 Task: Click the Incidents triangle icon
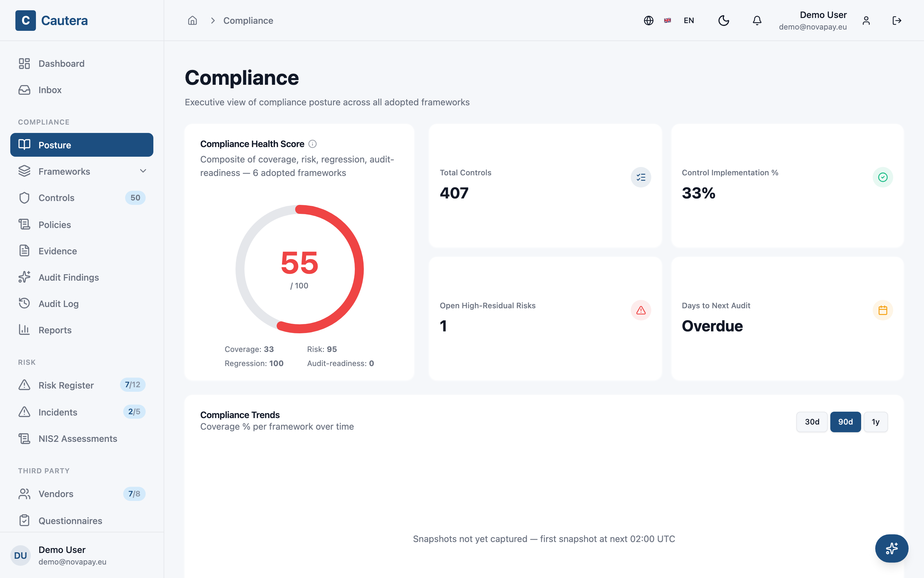pyautogui.click(x=24, y=412)
